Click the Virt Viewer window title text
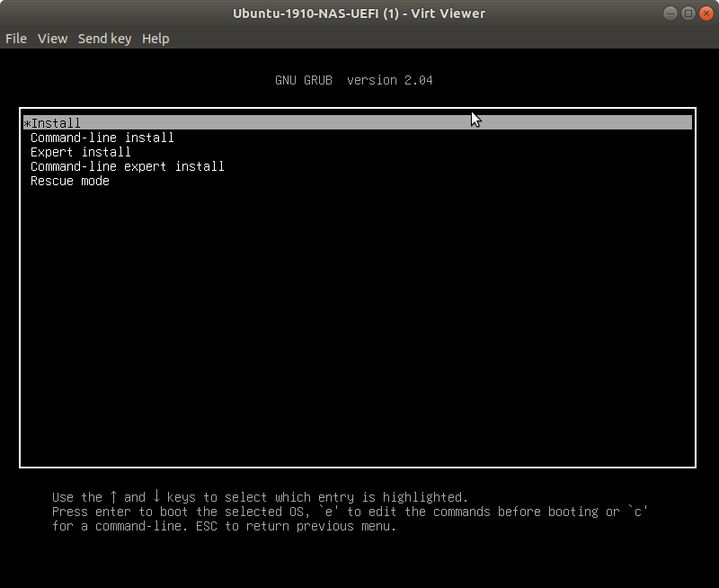 [x=359, y=13]
